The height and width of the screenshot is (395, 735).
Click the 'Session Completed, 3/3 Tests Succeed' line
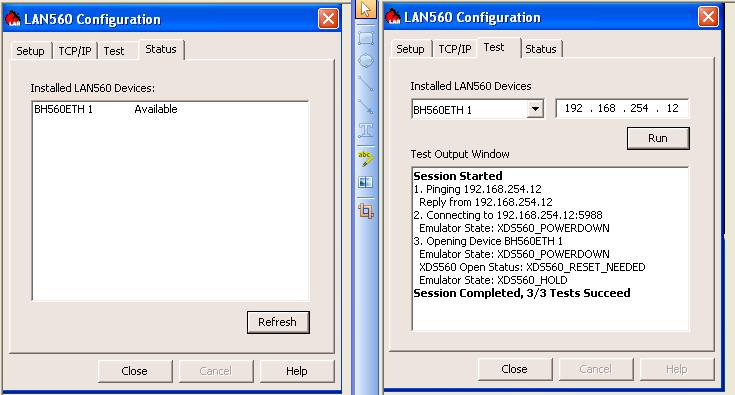pyautogui.click(x=522, y=293)
